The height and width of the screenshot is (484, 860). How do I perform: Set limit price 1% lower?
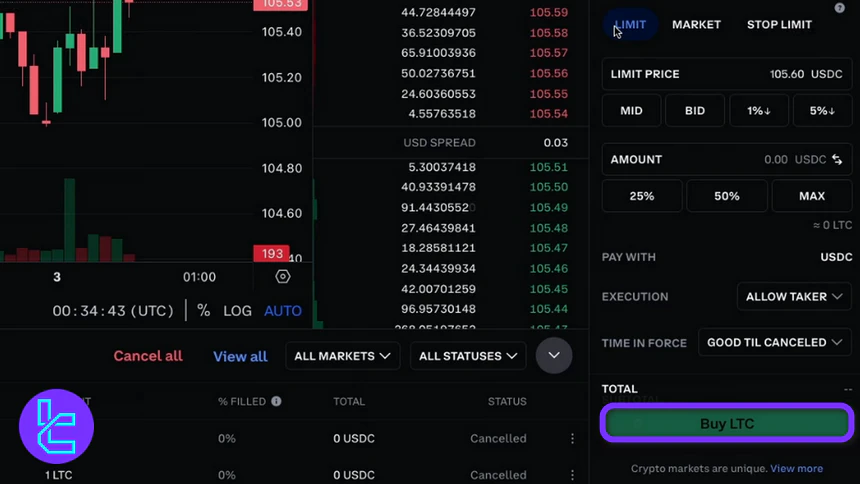[759, 111]
